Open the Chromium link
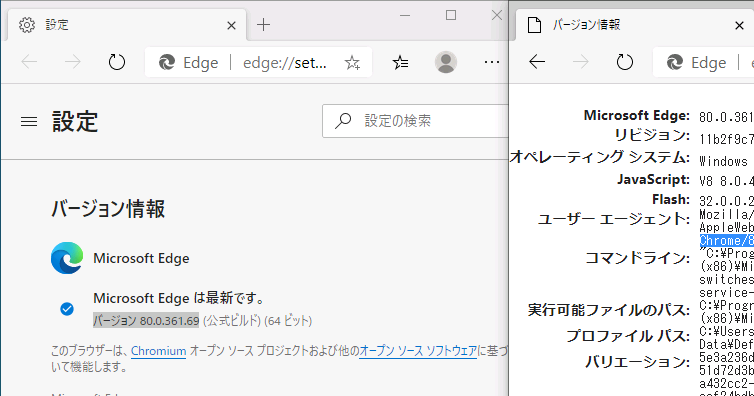The width and height of the screenshot is (754, 396). coord(158,351)
